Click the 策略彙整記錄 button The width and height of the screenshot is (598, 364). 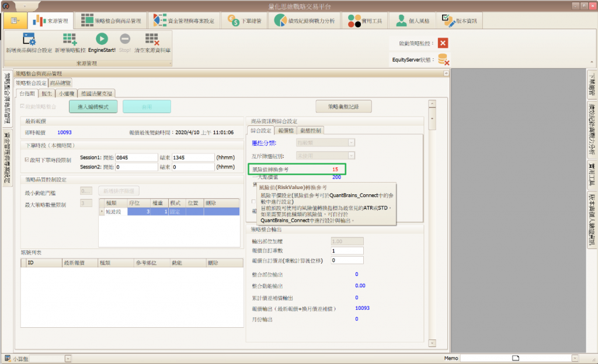343,107
